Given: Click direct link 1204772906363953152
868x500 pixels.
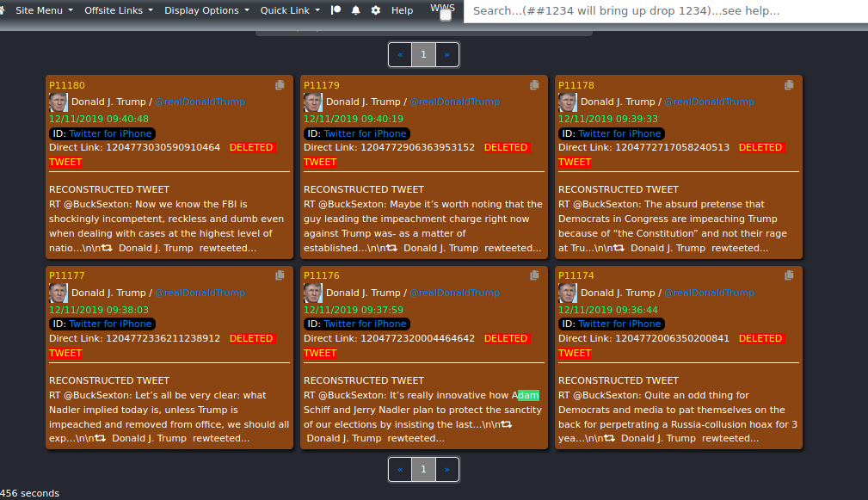Looking at the screenshot, I should 417,147.
